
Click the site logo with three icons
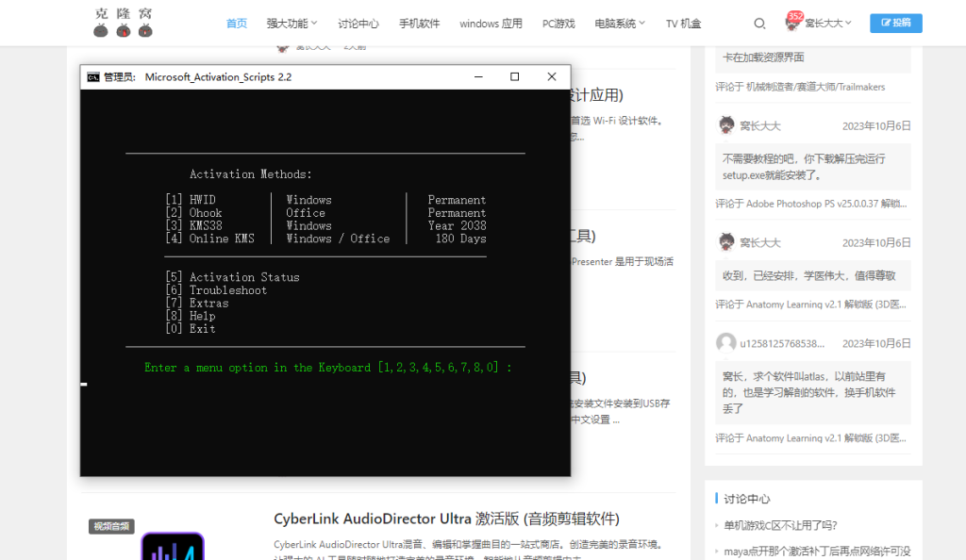tap(124, 23)
